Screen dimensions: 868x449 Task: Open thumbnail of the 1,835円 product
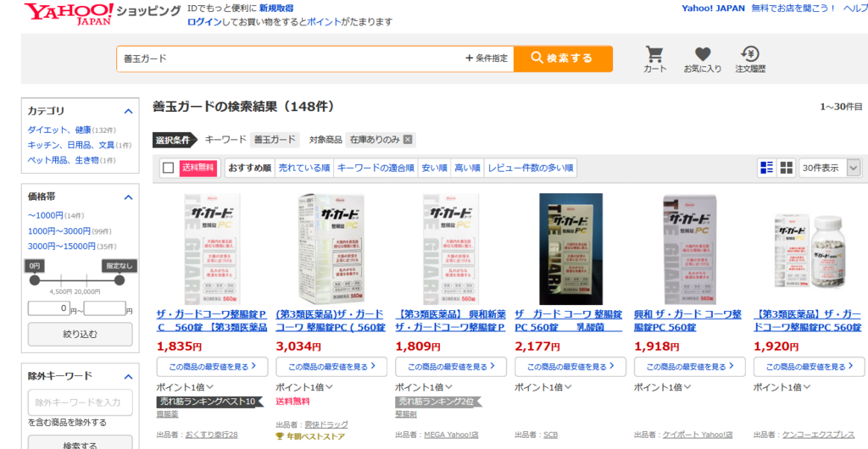[x=212, y=249]
